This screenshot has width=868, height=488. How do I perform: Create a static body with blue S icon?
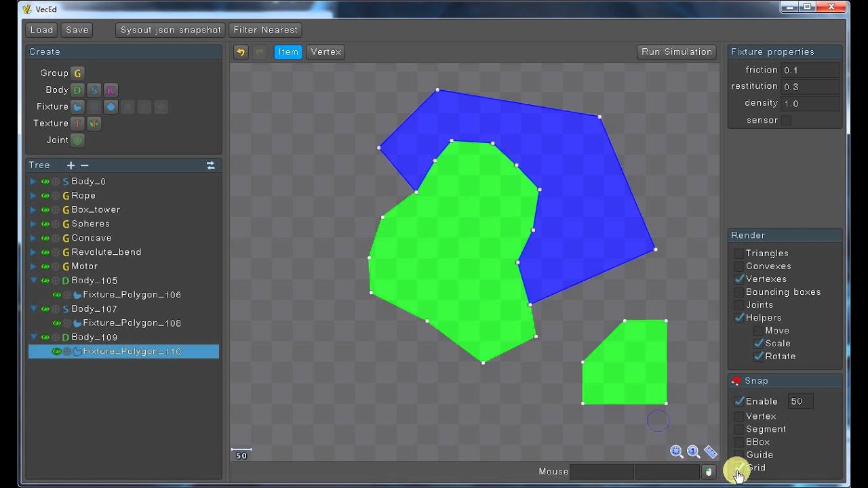(x=94, y=90)
